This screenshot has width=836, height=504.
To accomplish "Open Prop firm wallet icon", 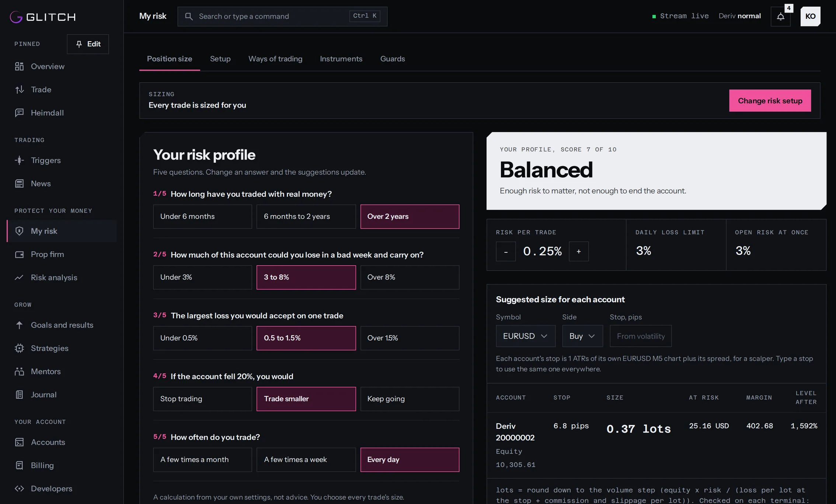I will [x=19, y=254].
